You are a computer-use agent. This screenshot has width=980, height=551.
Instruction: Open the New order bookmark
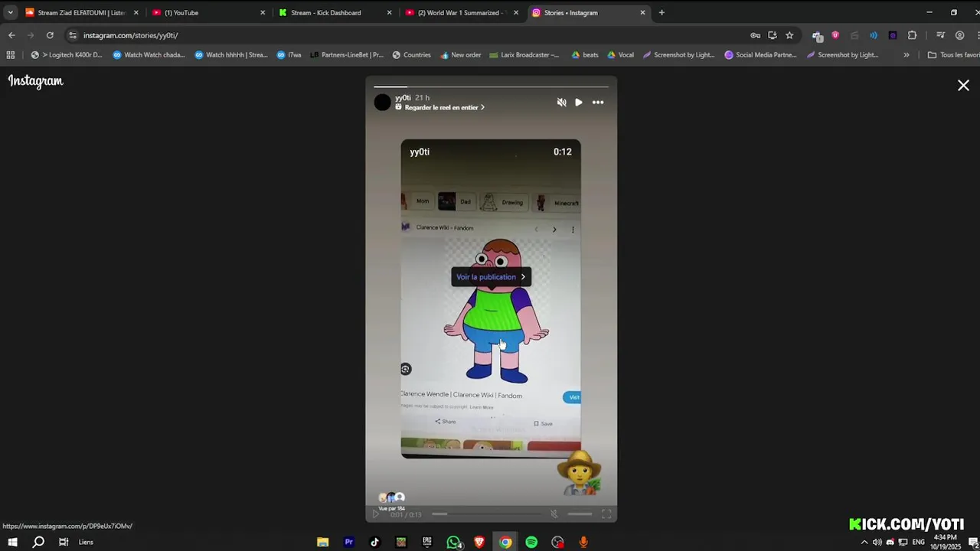click(x=460, y=55)
